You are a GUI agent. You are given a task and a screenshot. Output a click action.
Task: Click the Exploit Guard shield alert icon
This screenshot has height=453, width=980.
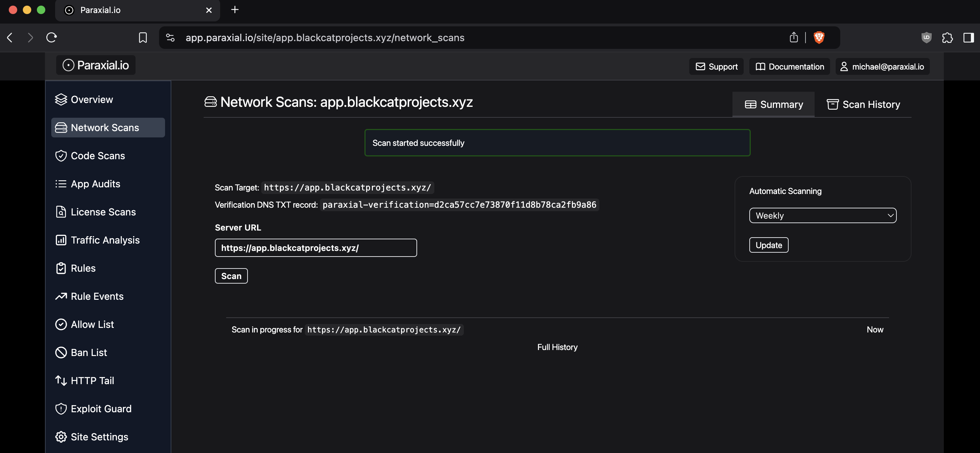click(61, 409)
